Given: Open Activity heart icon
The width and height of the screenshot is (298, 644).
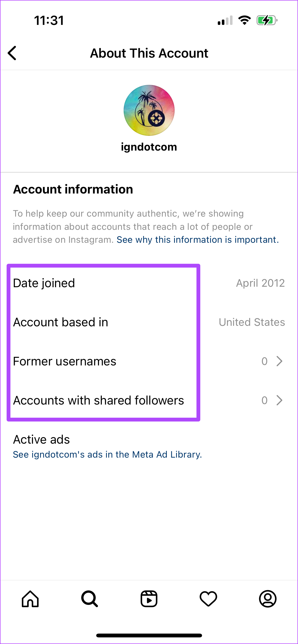Looking at the screenshot, I should pos(208,599).
